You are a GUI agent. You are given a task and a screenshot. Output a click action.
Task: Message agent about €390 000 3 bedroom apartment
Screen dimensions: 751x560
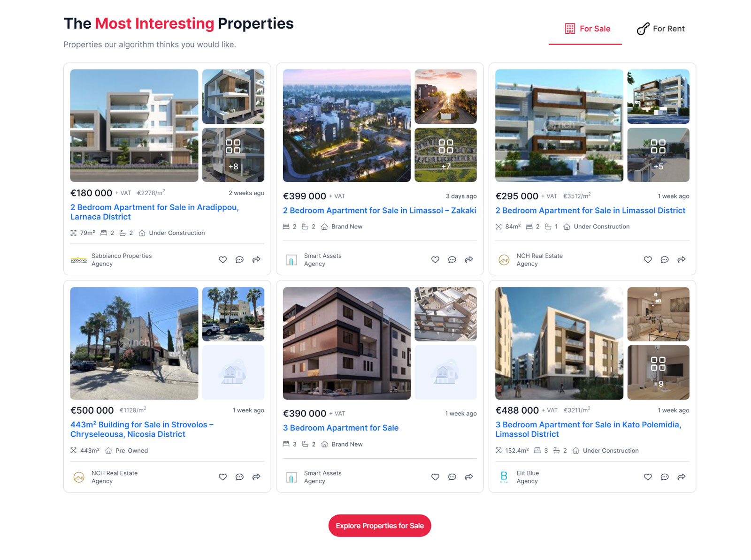[x=452, y=477]
